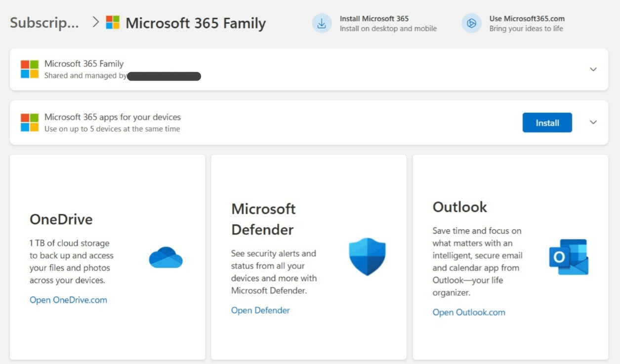Image resolution: width=620 pixels, height=364 pixels.
Task: Open OneDrive.com from the OneDrive card
Action: tap(68, 300)
